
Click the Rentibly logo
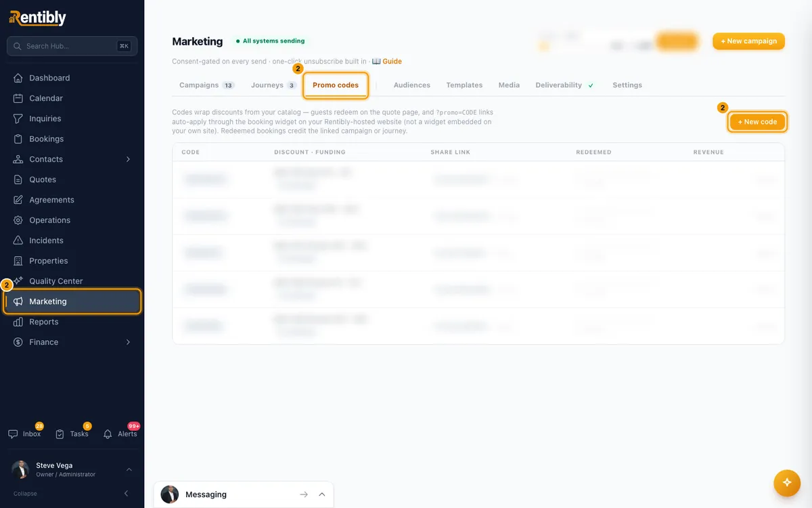37,18
